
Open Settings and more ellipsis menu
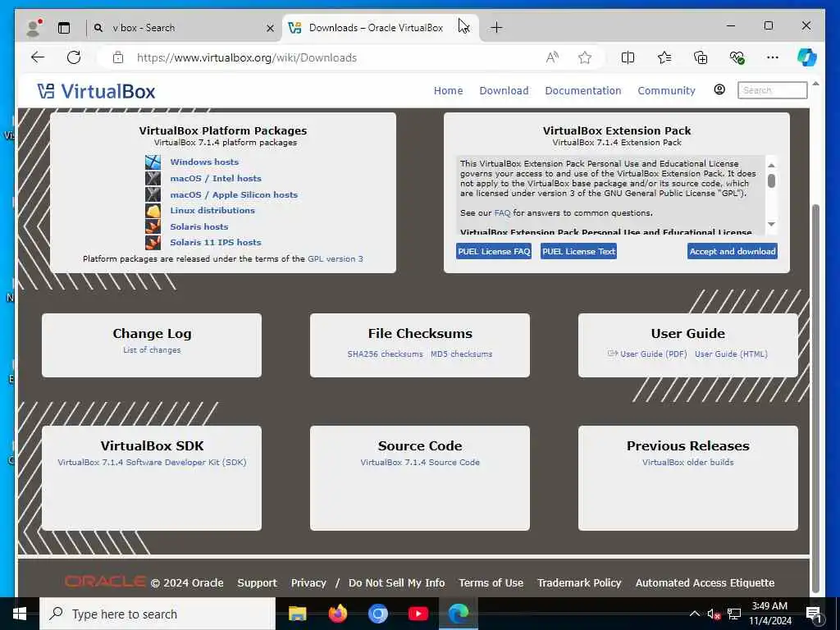click(x=772, y=57)
